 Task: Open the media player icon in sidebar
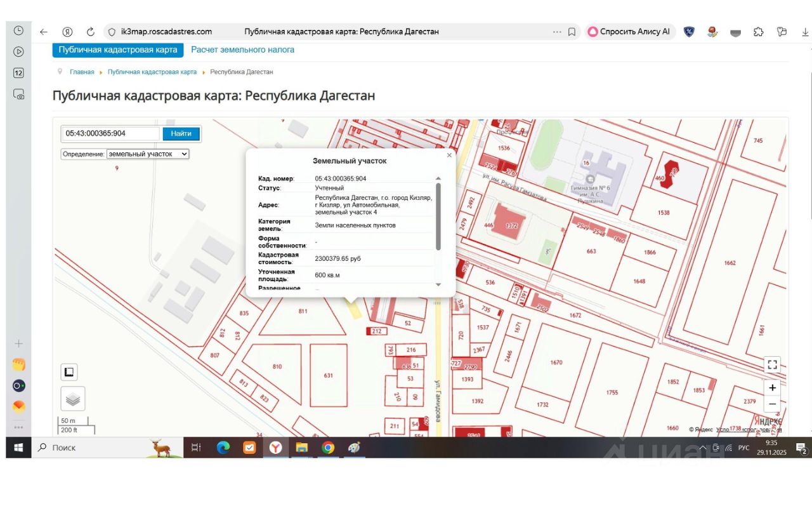pyautogui.click(x=18, y=51)
